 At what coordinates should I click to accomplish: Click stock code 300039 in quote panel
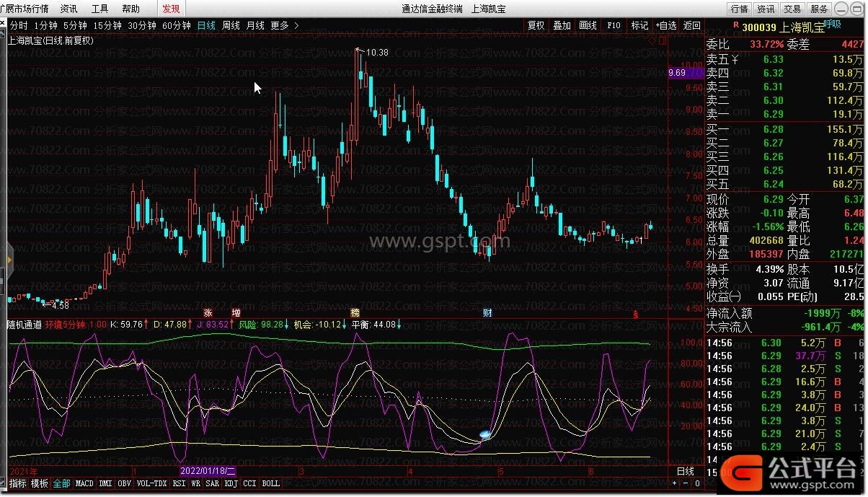pos(761,26)
